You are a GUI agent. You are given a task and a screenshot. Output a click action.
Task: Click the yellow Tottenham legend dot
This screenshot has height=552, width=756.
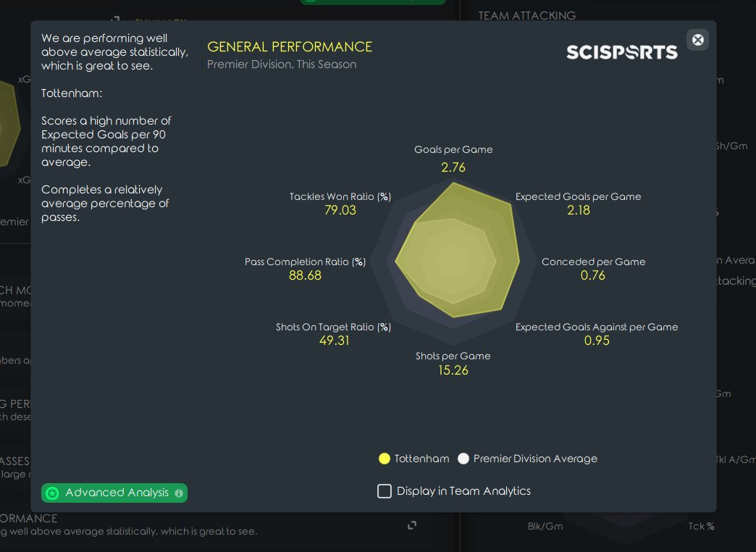(385, 459)
